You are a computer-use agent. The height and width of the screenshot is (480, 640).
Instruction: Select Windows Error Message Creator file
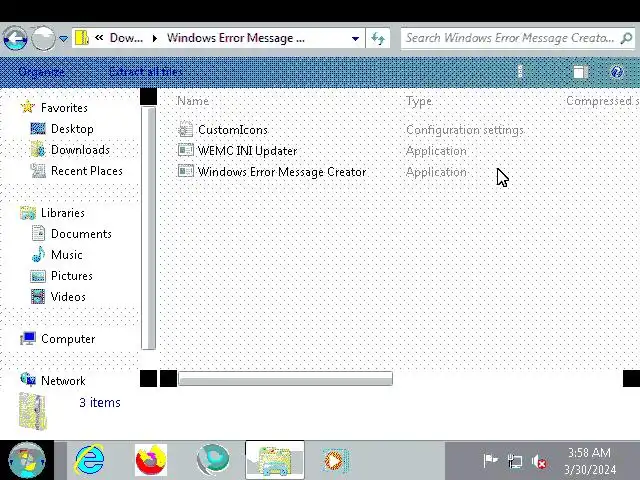pos(282,172)
